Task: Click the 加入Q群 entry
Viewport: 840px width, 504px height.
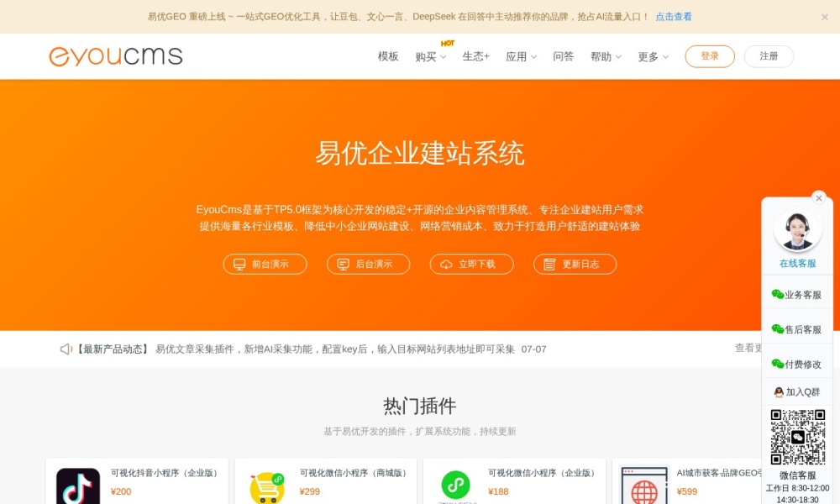Action: pyautogui.click(x=797, y=392)
